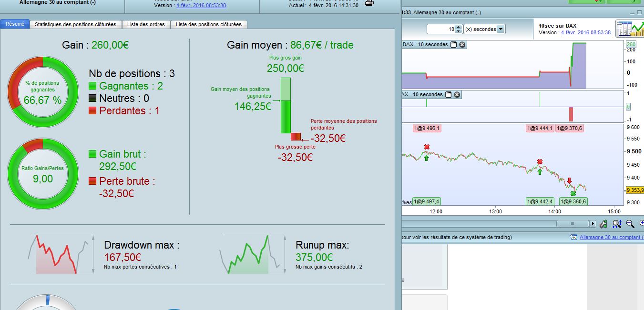Click the Runup max 375,00€ value
This screenshot has height=310, width=644.
(x=314, y=257)
